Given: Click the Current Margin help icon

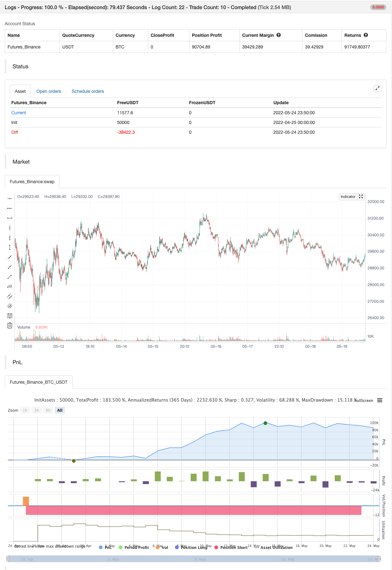Looking at the screenshot, I should [278, 35].
